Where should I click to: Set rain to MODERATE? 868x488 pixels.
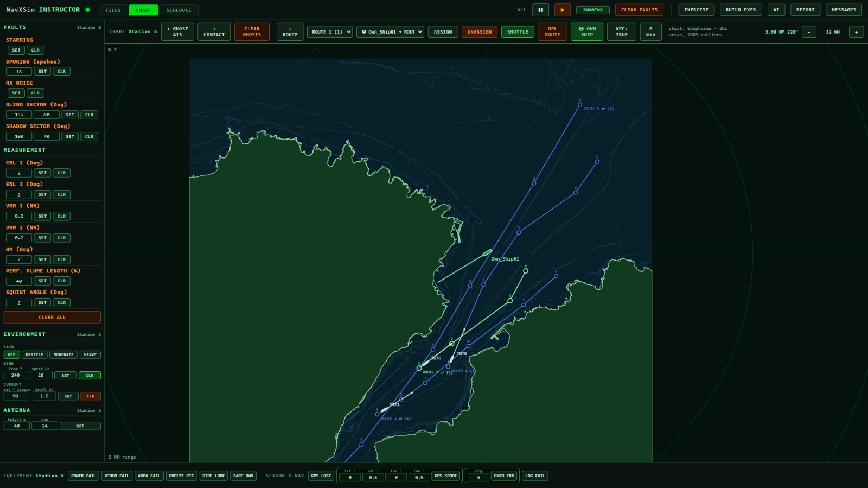point(63,354)
